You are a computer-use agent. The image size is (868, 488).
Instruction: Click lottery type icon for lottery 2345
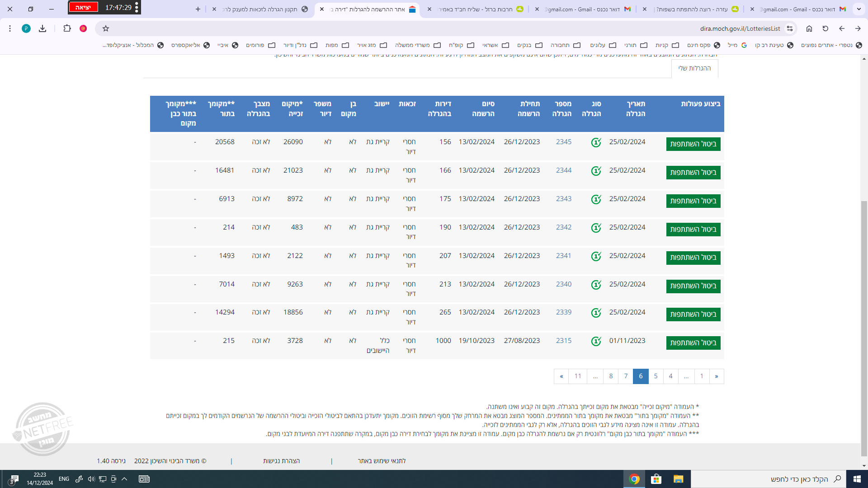[x=596, y=143]
